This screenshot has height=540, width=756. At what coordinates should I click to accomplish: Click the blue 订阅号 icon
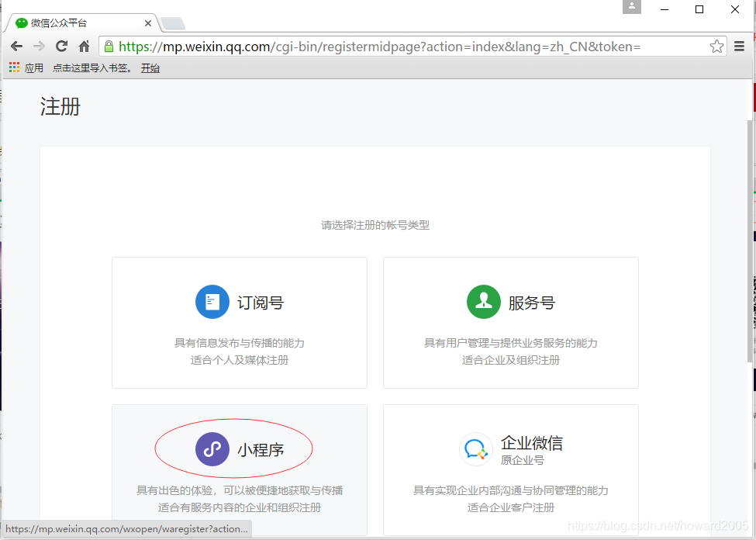[212, 302]
